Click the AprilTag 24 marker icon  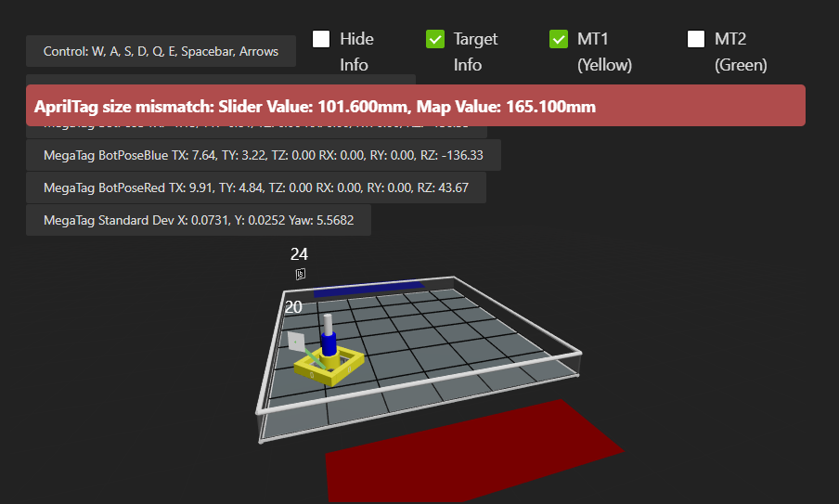[300, 274]
